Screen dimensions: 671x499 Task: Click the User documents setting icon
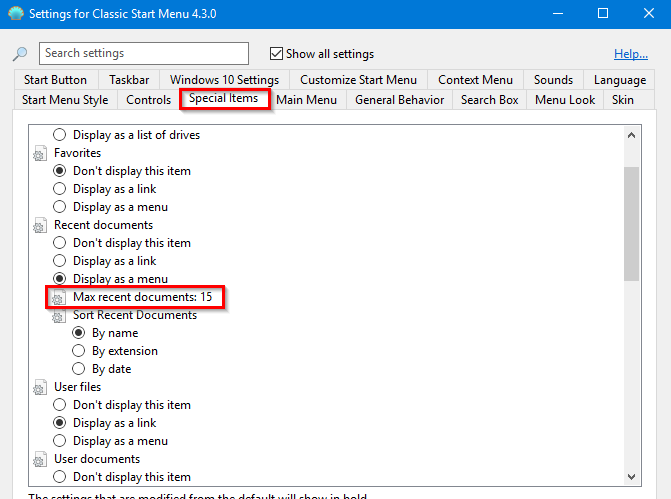coord(41,459)
